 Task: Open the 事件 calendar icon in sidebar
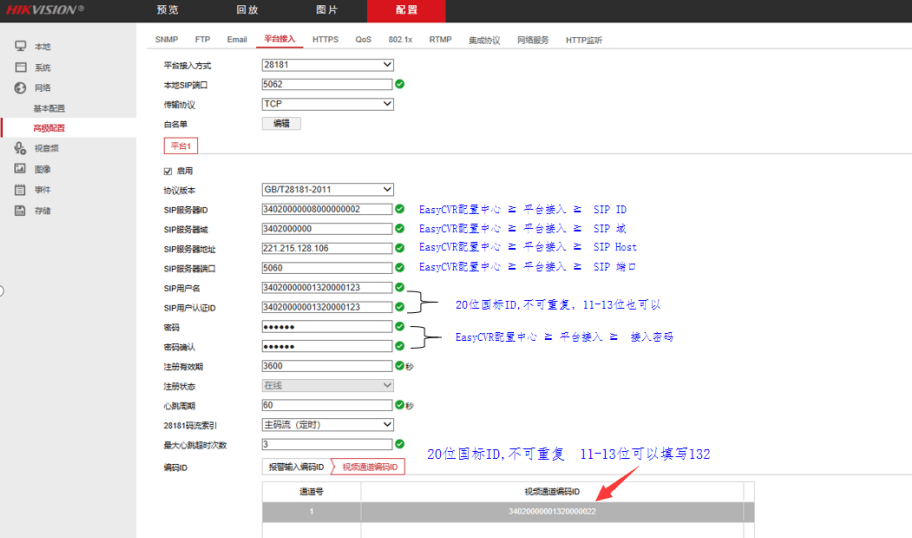tap(20, 189)
